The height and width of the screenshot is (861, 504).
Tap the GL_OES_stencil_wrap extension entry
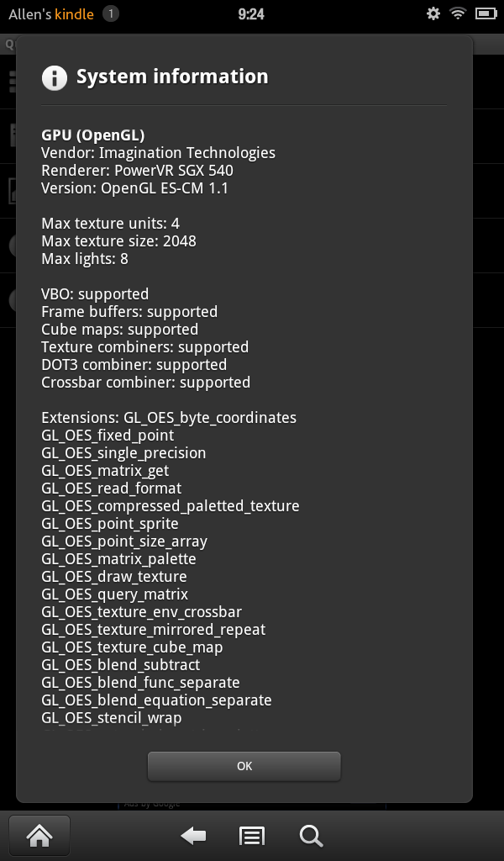tap(112, 718)
